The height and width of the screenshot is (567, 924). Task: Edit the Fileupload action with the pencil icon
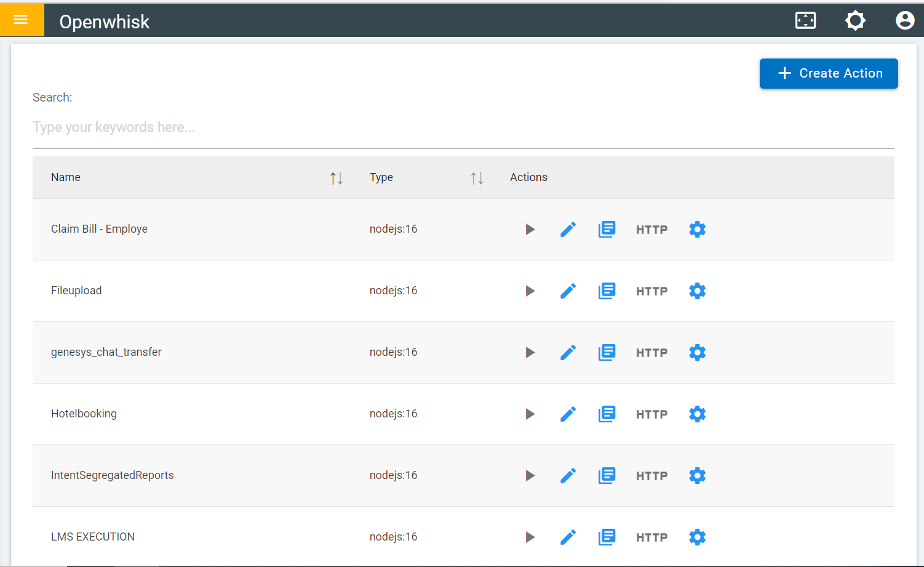click(x=568, y=291)
